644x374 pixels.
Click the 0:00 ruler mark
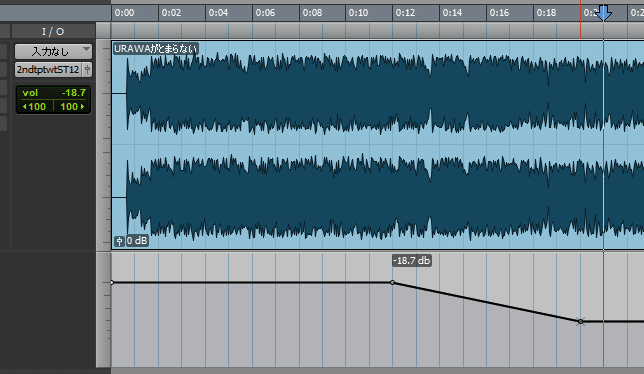[x=124, y=13]
